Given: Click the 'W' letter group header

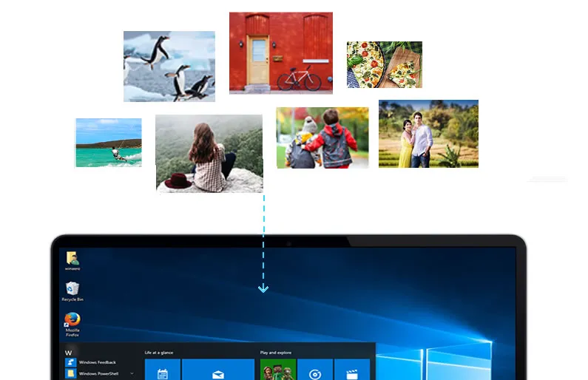Looking at the screenshot, I should (69, 353).
